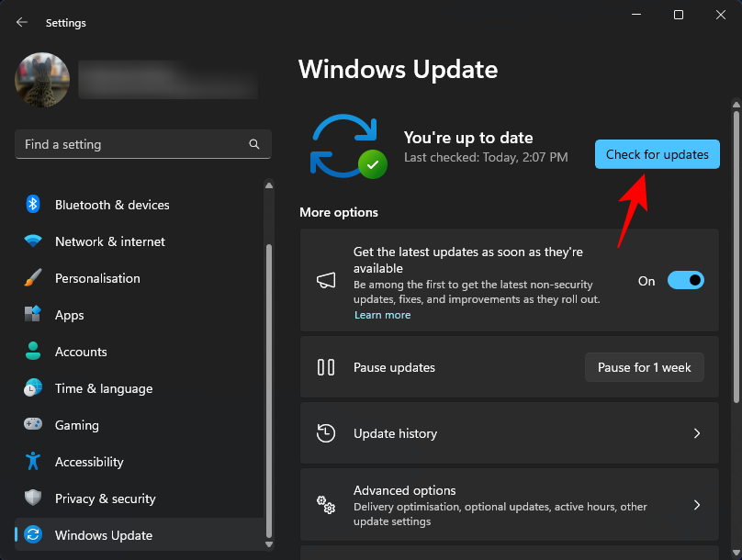Go to Personalisation settings
Viewport: 742px width, 560px height.
(97, 278)
